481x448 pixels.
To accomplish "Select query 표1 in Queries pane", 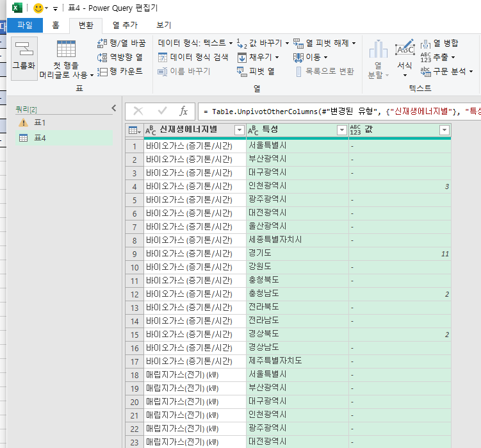I will 65,123.
